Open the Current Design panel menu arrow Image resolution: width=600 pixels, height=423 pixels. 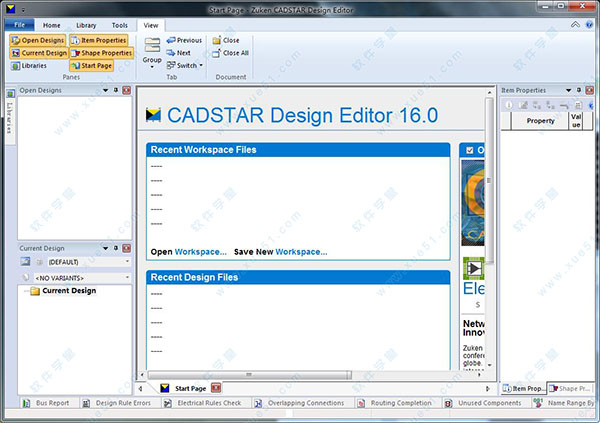(106, 248)
